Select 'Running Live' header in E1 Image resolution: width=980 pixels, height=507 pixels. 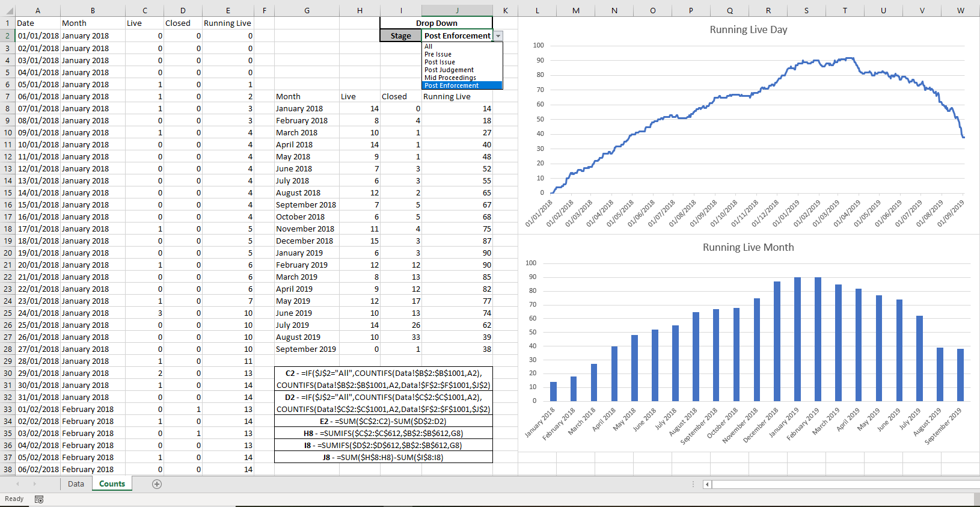click(228, 23)
